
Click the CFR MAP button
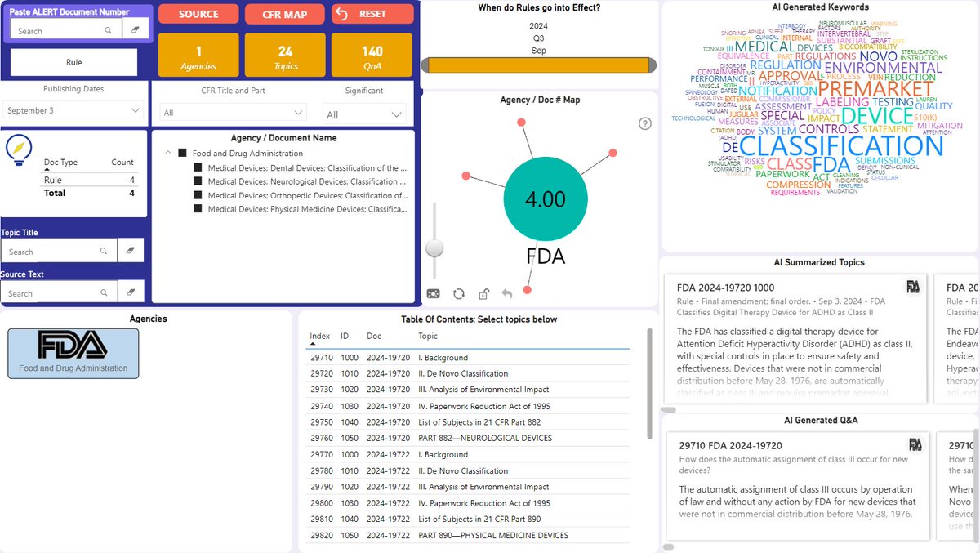coord(284,14)
